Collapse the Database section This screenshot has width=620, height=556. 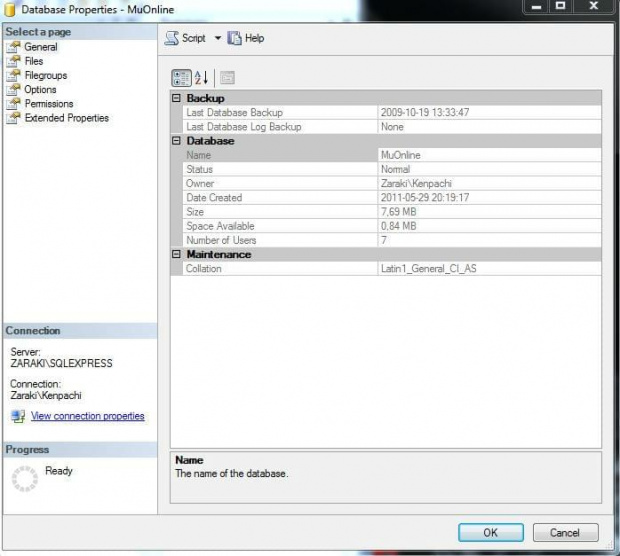tap(177, 141)
